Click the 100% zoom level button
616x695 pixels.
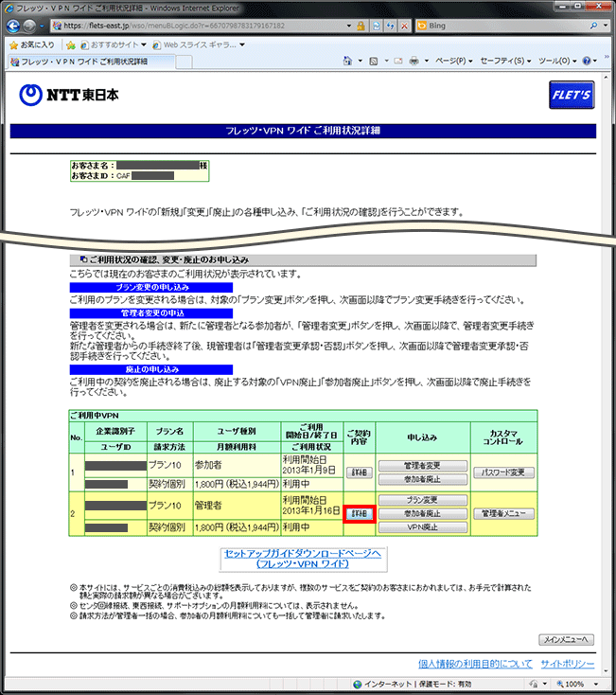571,685
